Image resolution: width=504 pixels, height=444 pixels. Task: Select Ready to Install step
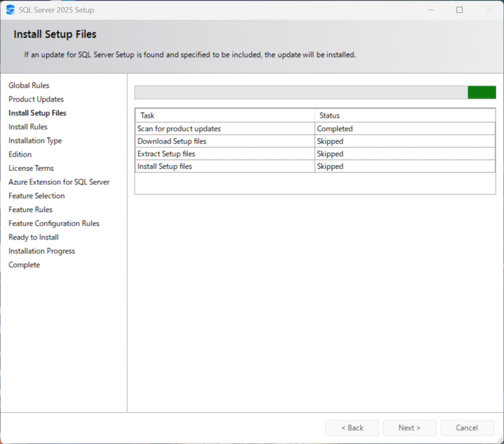pyautogui.click(x=33, y=237)
